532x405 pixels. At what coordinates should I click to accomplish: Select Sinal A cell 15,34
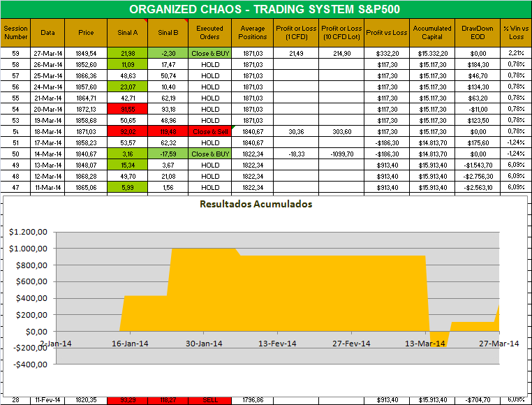coord(128,165)
